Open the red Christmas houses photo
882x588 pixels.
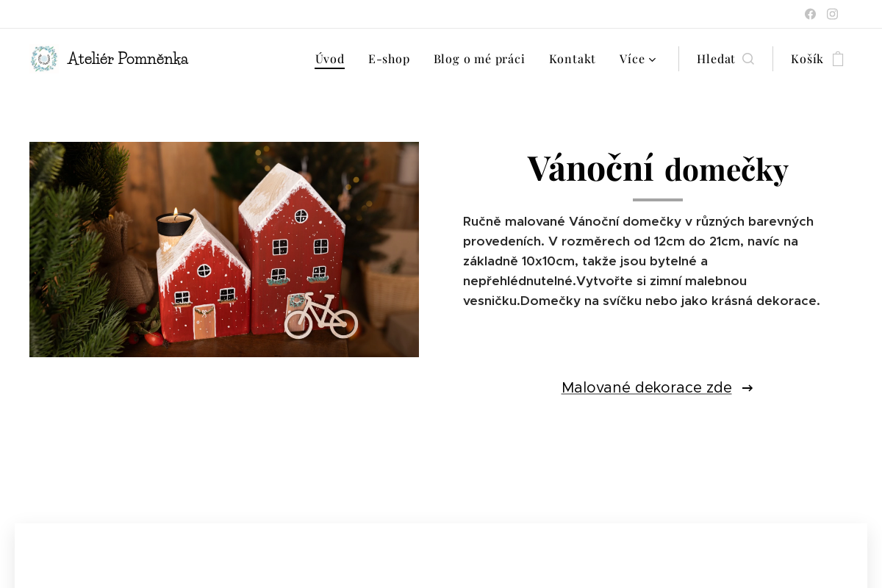tap(224, 249)
